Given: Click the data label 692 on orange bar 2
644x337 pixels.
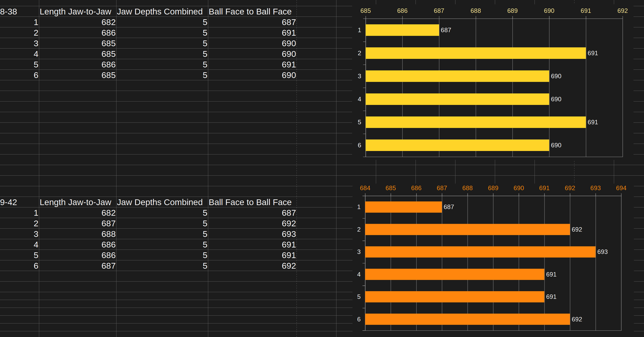Looking at the screenshot, I should pyautogui.click(x=577, y=229).
